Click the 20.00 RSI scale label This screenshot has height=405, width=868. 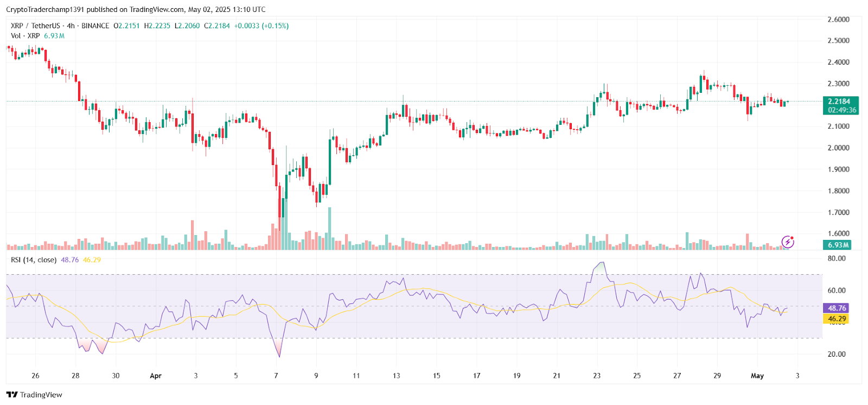(x=837, y=354)
